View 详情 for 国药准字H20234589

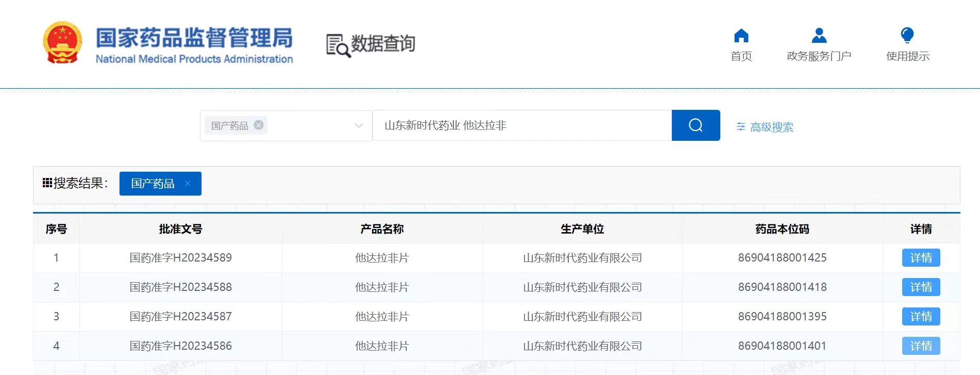921,257
